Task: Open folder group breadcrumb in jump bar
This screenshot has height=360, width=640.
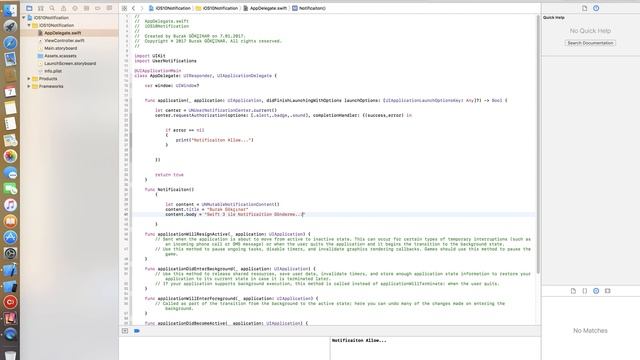Action: pos(217,8)
